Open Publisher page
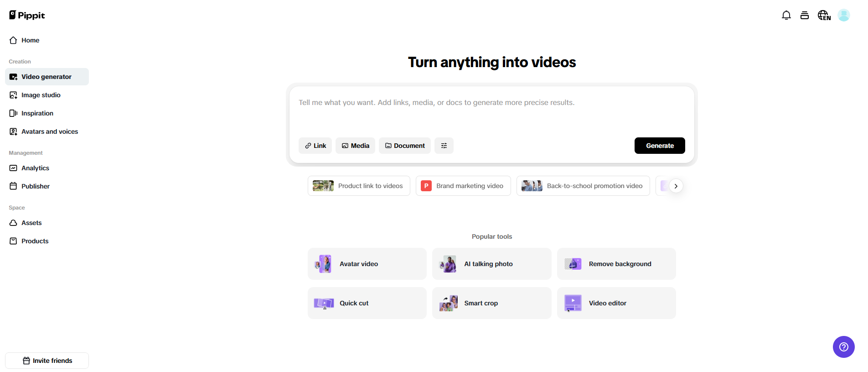868x372 pixels. [47, 186]
